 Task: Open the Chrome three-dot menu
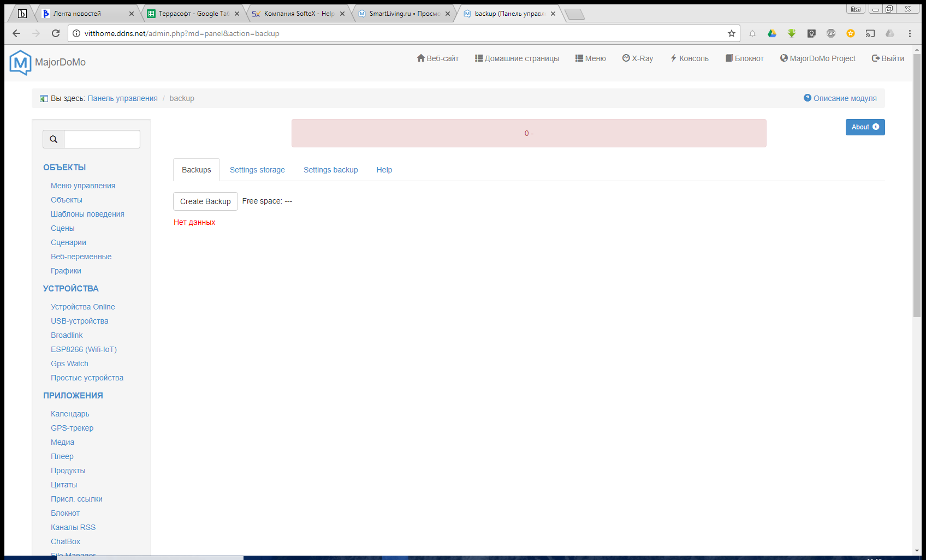pyautogui.click(x=910, y=33)
